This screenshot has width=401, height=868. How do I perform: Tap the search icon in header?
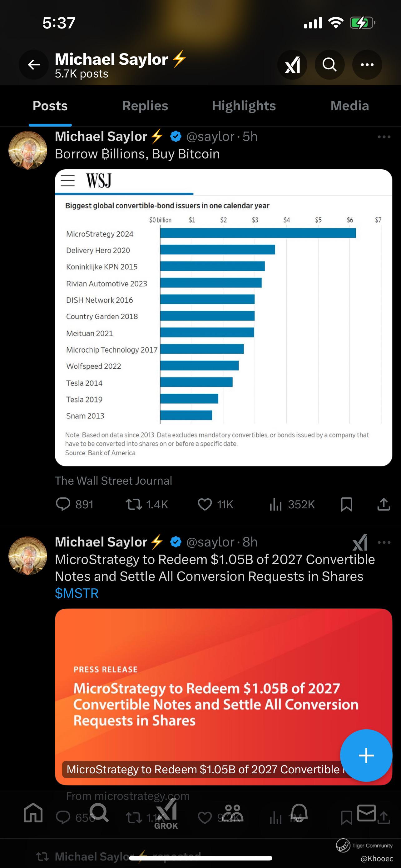tap(329, 64)
